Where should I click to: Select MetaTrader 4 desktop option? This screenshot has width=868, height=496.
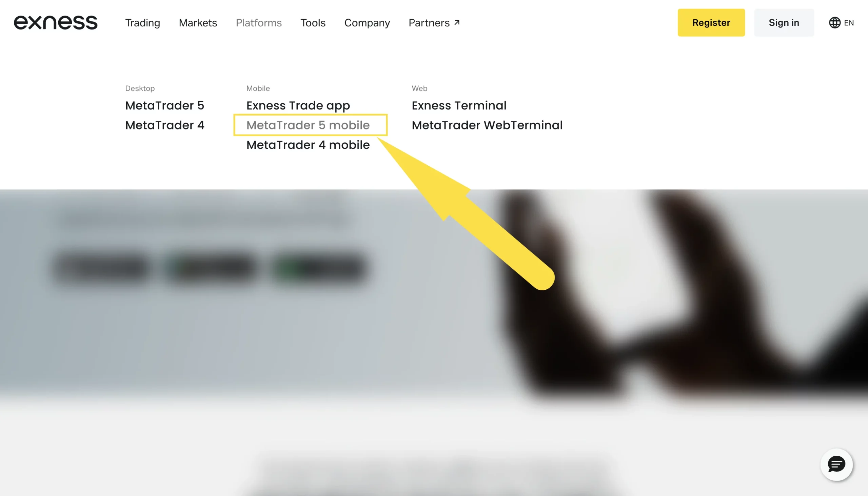[x=165, y=125]
